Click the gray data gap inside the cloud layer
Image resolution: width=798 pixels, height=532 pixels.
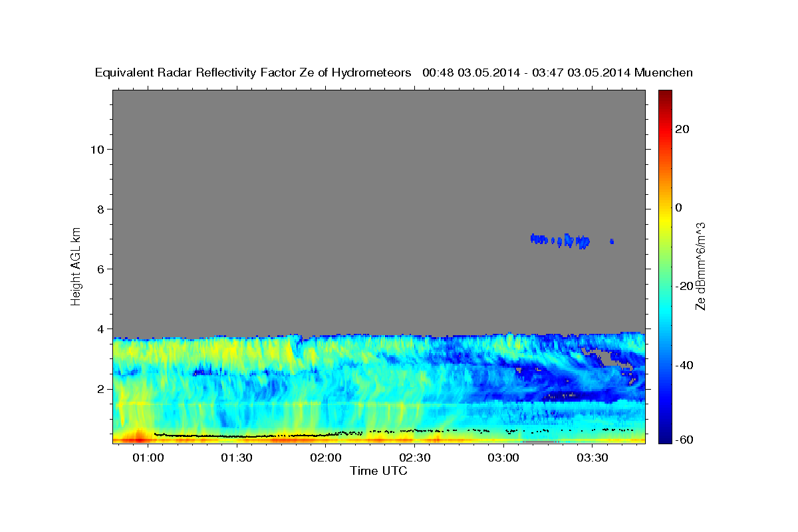coord(605,358)
